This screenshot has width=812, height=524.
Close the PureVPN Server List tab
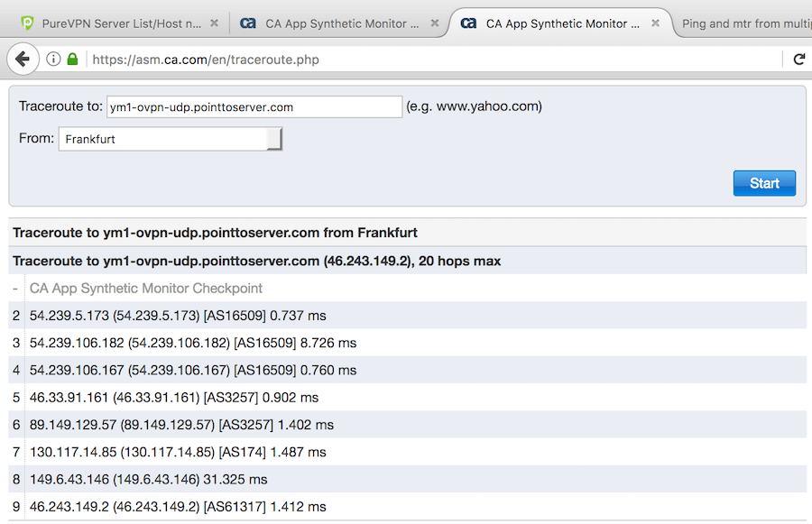[x=214, y=23]
